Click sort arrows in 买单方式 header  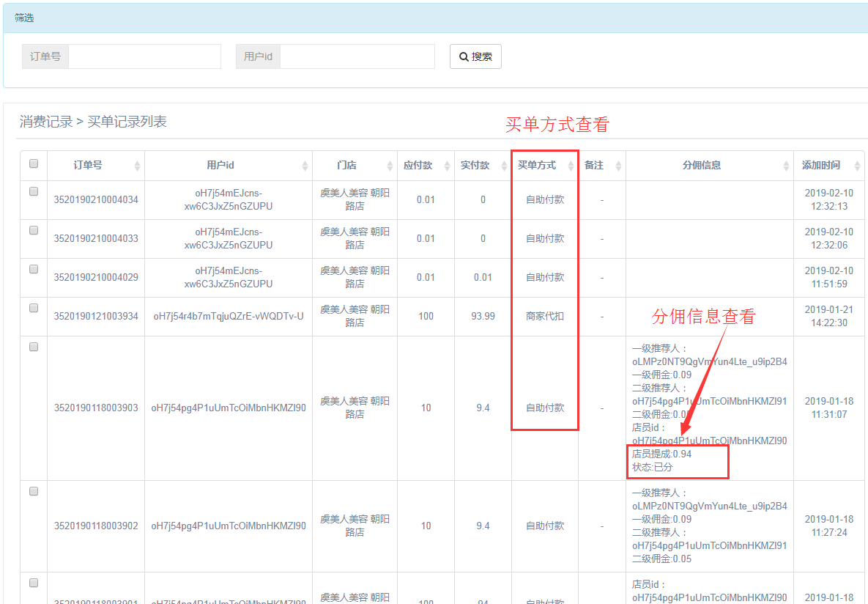point(571,166)
